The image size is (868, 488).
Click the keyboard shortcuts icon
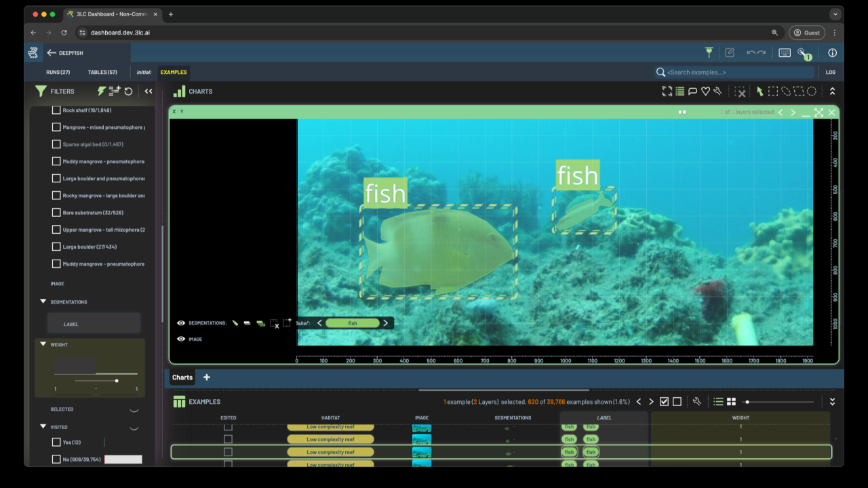[x=785, y=53]
